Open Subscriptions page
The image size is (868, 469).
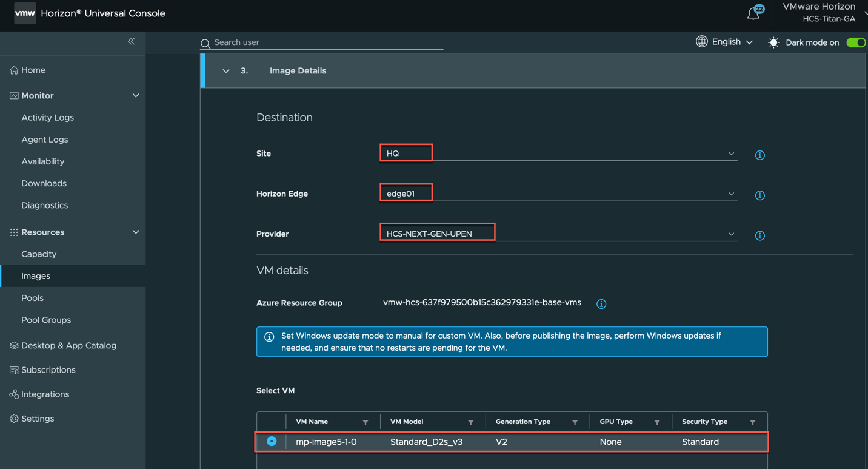(48, 370)
